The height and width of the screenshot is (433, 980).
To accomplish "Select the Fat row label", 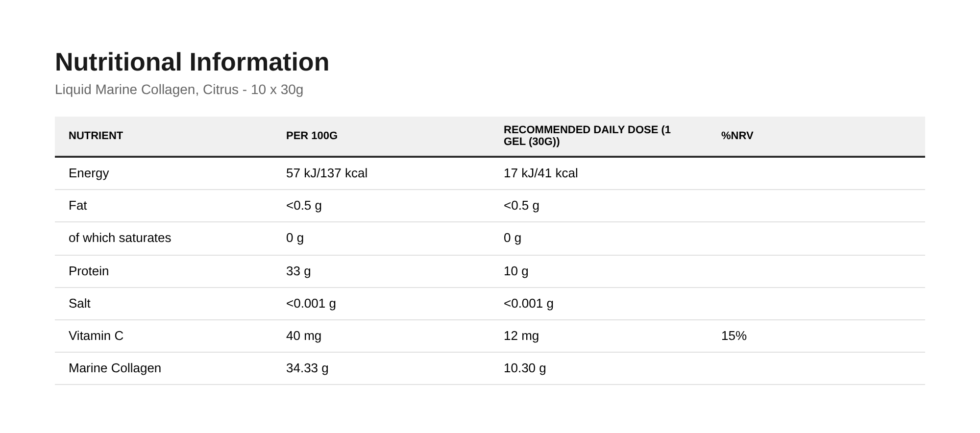I will pos(77,206).
